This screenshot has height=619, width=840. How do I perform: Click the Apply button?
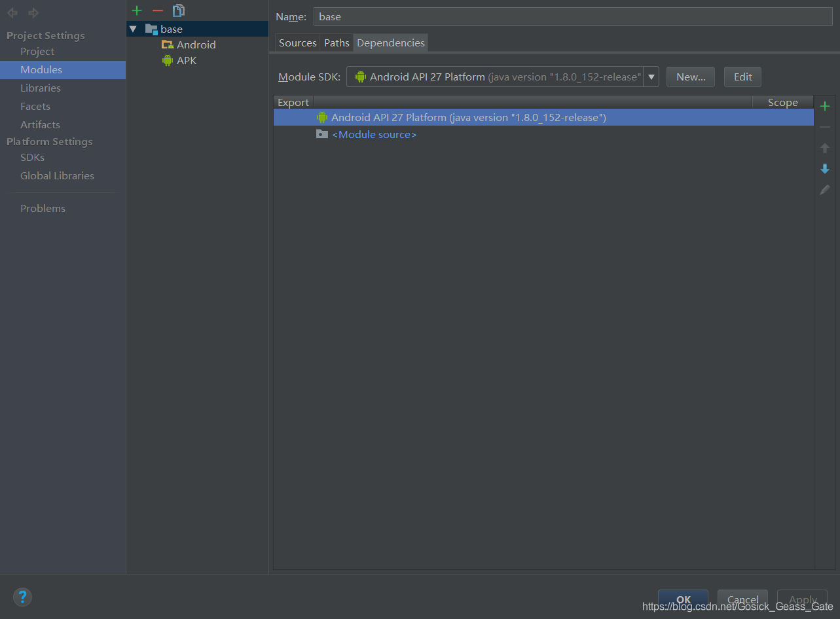(803, 599)
